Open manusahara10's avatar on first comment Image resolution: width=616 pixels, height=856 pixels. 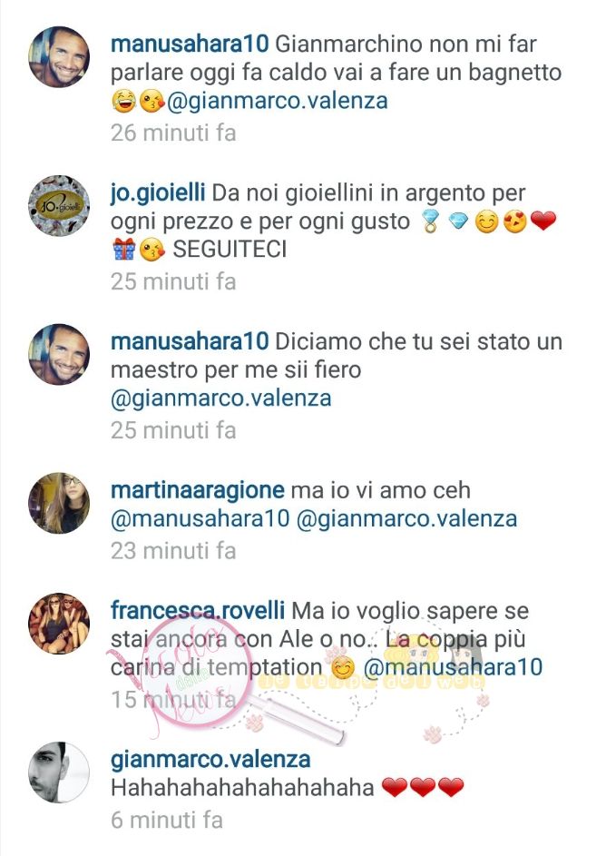tap(59, 57)
